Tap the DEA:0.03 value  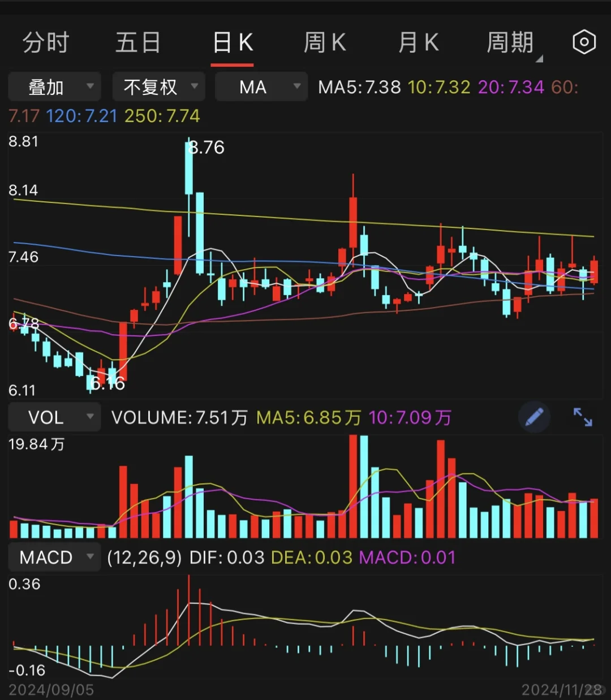coord(312,558)
